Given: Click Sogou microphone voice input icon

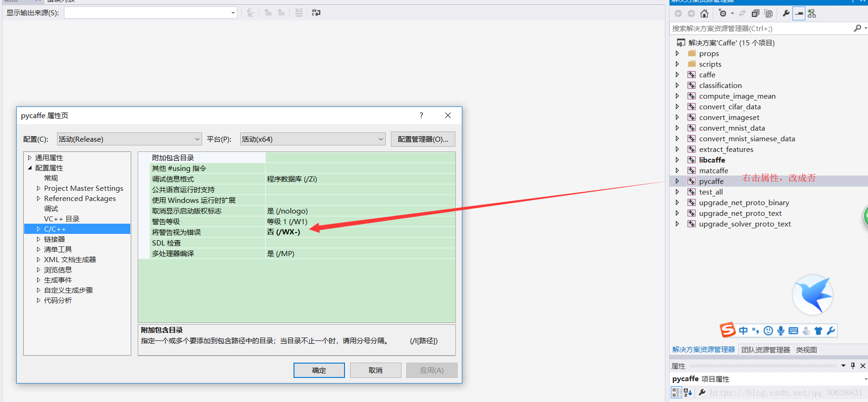Looking at the screenshot, I should [x=781, y=330].
